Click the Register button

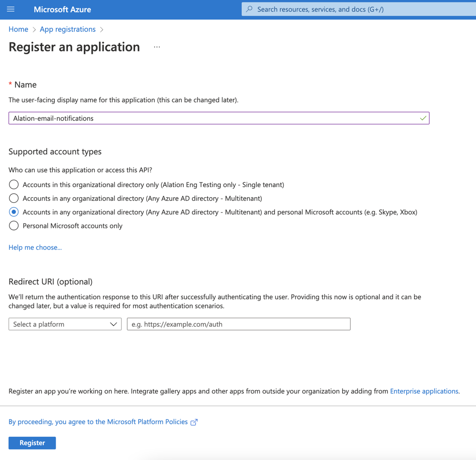pos(32,443)
